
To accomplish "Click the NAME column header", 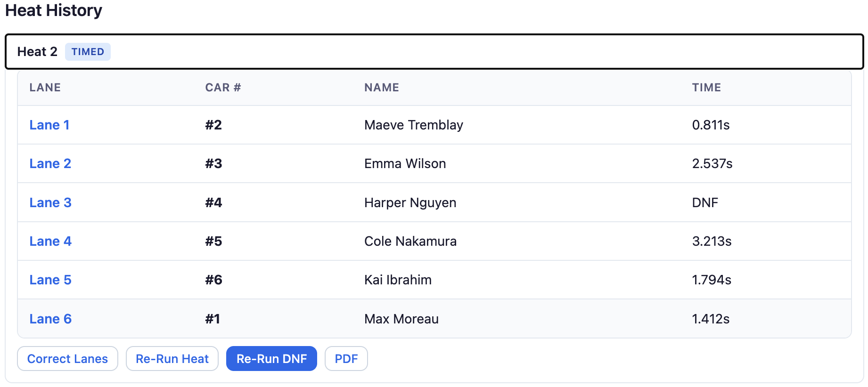I will (x=382, y=88).
